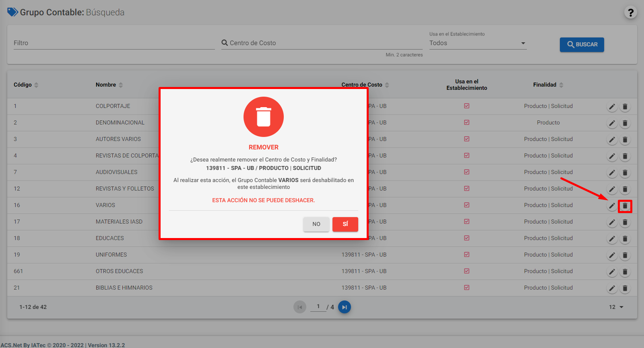Toggle establishment checkbox for DENOMINACIONAL
This screenshot has height=348, width=644.
pos(467,122)
